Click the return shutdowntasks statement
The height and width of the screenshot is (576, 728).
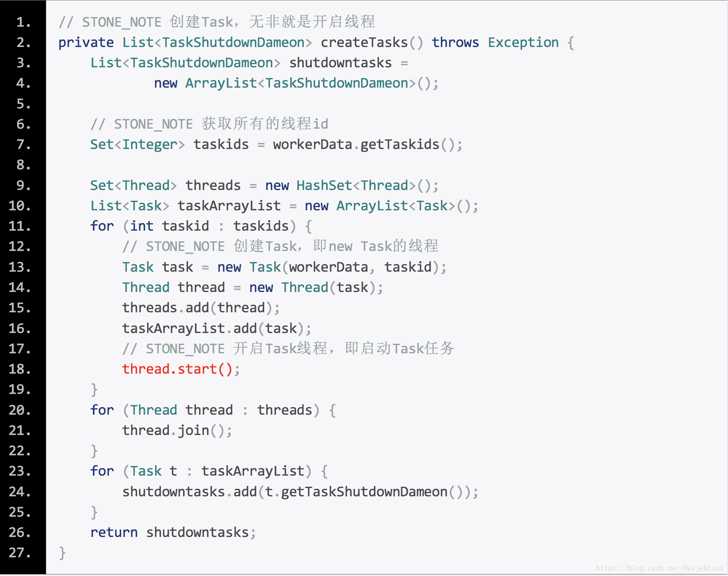click(x=173, y=533)
